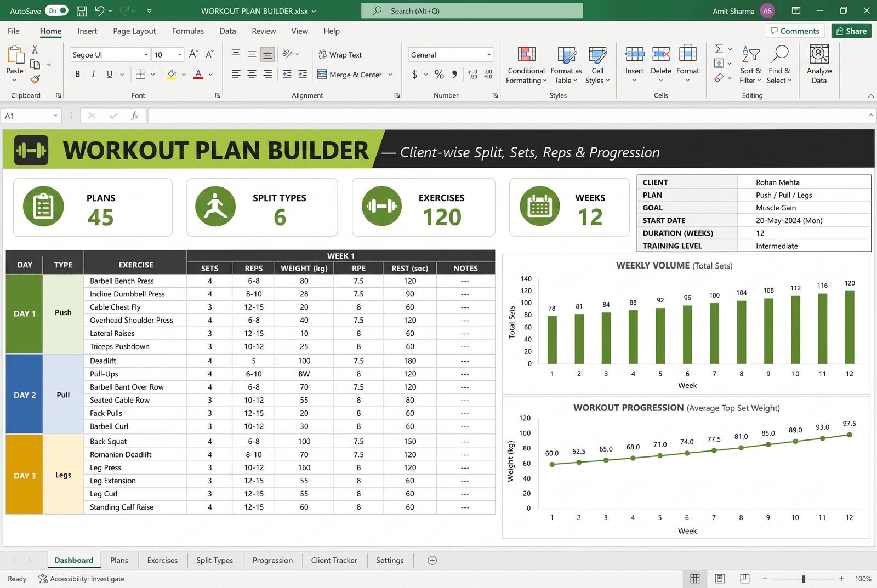
Task: Open the Cell Styles dropdown
Action: (597, 65)
